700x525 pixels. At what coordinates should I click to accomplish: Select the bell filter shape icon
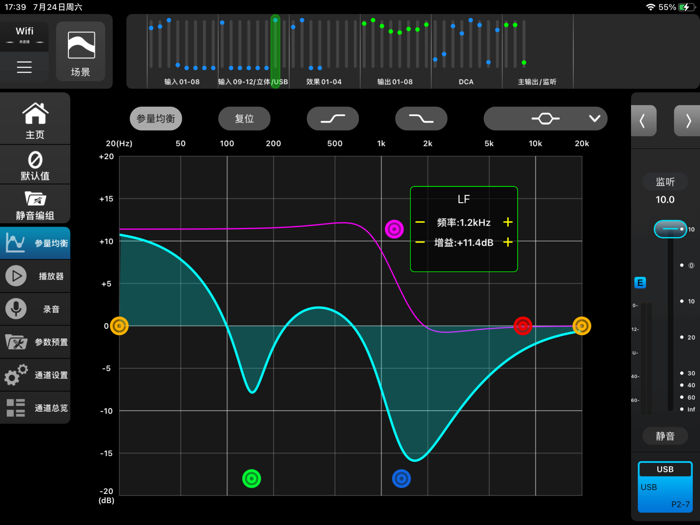(545, 119)
